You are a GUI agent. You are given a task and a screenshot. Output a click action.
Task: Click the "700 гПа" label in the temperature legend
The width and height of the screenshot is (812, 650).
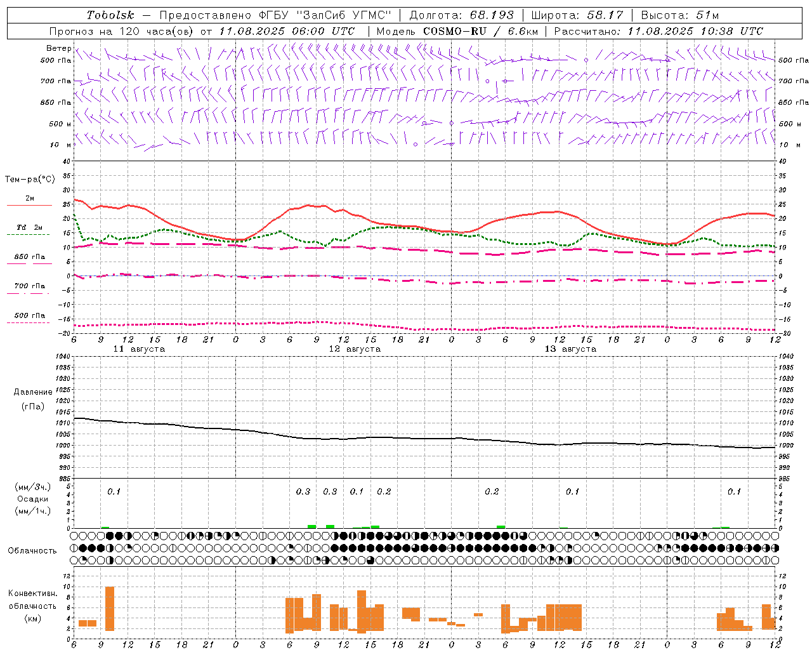pos(30,286)
